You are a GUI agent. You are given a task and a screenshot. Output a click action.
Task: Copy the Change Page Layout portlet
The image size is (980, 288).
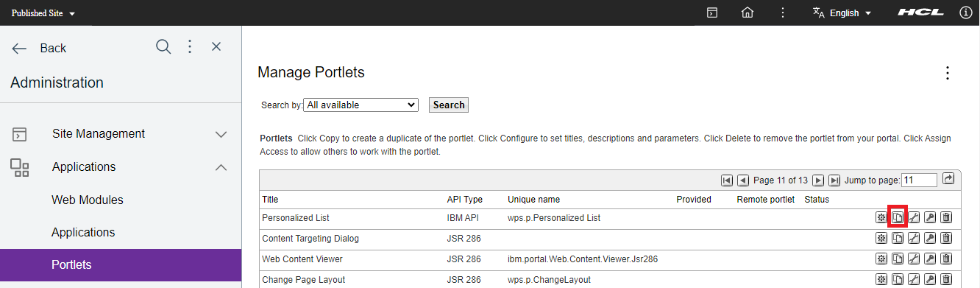(898, 279)
